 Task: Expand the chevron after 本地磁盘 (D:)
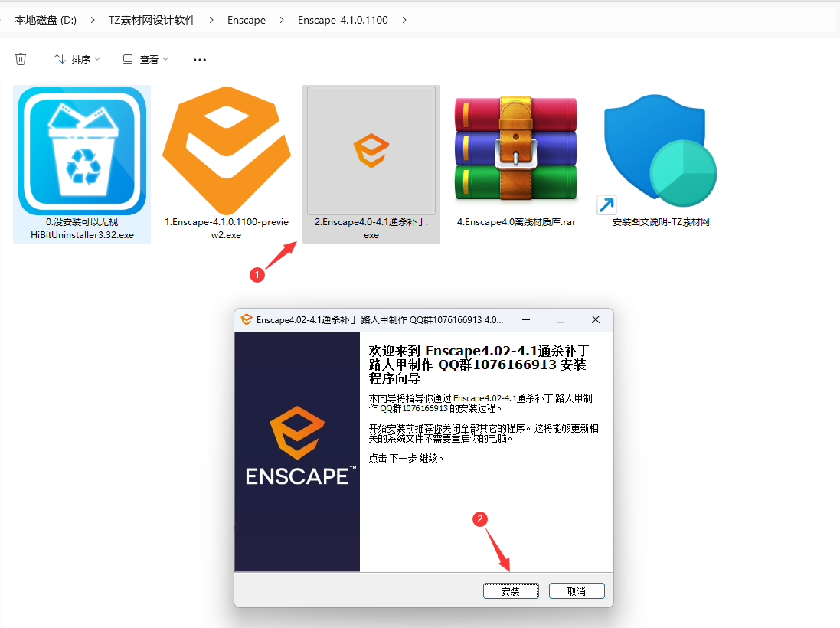tap(93, 20)
